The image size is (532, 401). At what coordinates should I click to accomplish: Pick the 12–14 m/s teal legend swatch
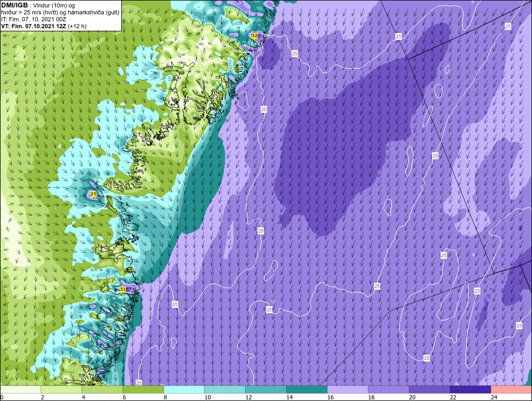(266, 389)
